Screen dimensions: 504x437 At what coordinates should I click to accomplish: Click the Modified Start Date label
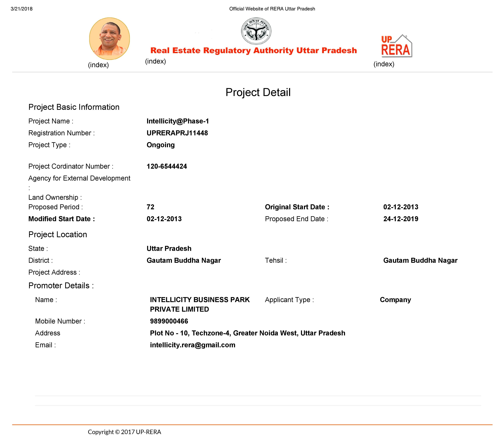pos(62,219)
